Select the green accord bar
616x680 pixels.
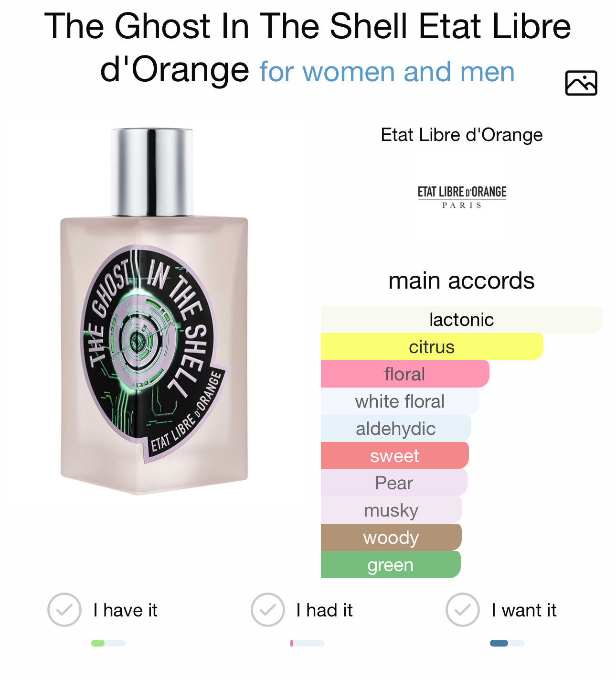click(391, 564)
